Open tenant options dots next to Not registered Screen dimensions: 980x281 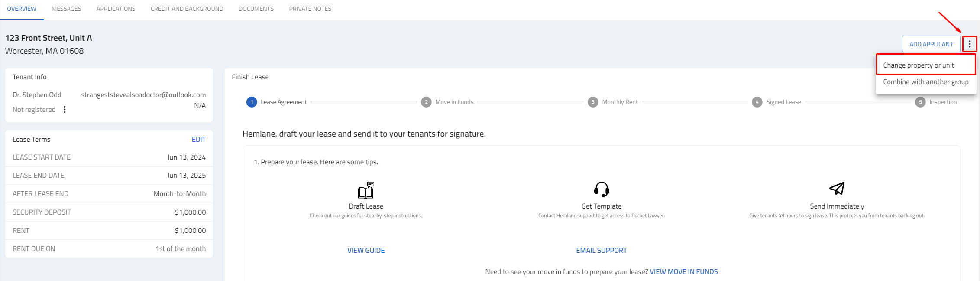coord(65,109)
